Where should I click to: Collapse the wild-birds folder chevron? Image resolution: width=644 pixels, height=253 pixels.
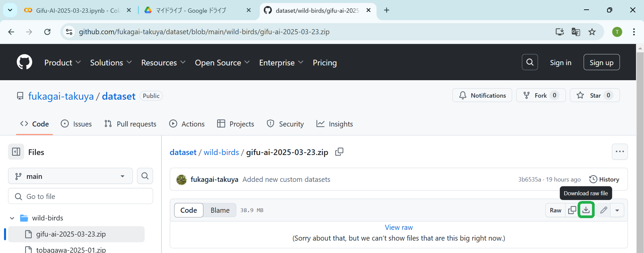[12, 218]
